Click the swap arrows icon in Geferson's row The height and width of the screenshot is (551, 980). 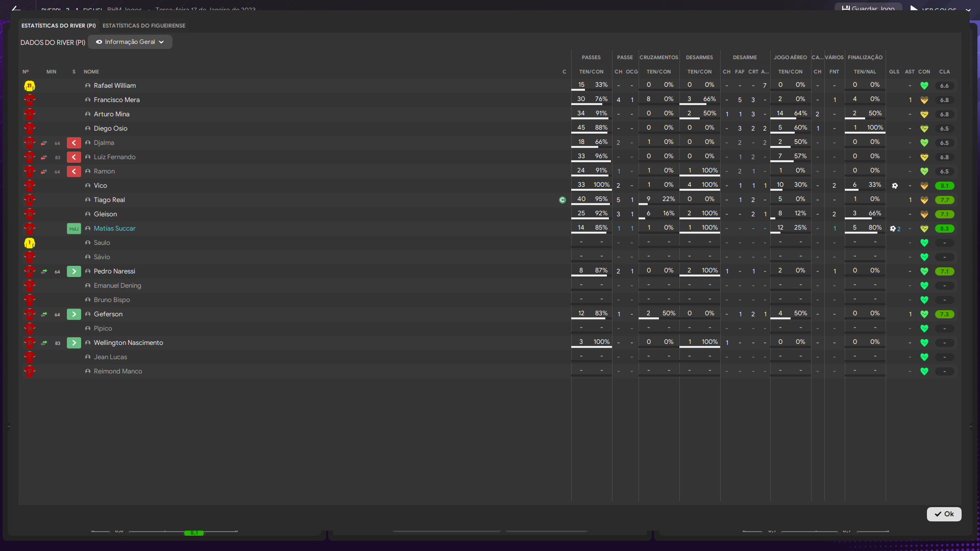pyautogui.click(x=44, y=314)
